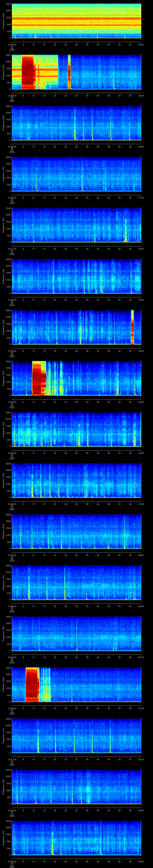Click the spectrogram panel starting at 15:39:00

[77, 123]
